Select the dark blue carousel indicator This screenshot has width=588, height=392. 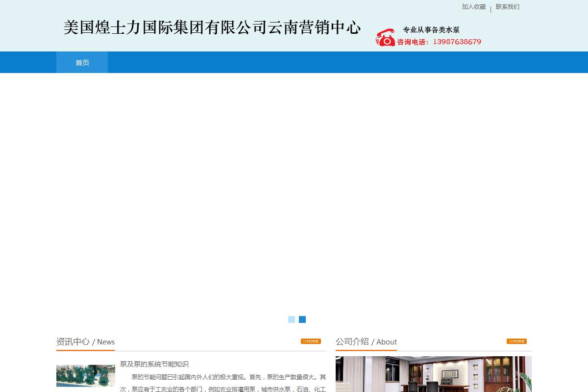pyautogui.click(x=302, y=319)
